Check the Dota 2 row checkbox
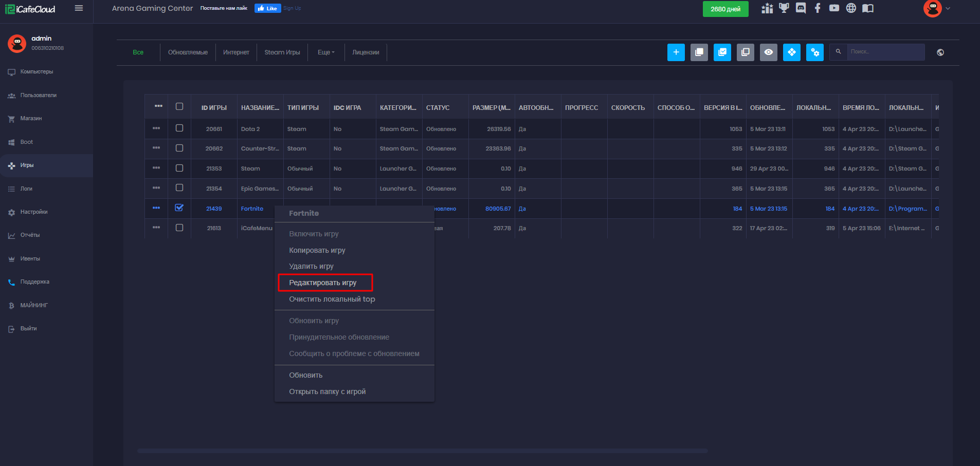Screen dimensions: 980x466 tap(179, 128)
